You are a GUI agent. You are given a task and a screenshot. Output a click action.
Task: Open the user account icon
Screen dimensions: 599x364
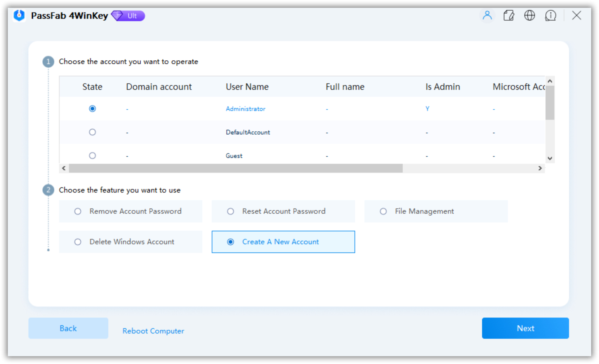[x=487, y=16]
